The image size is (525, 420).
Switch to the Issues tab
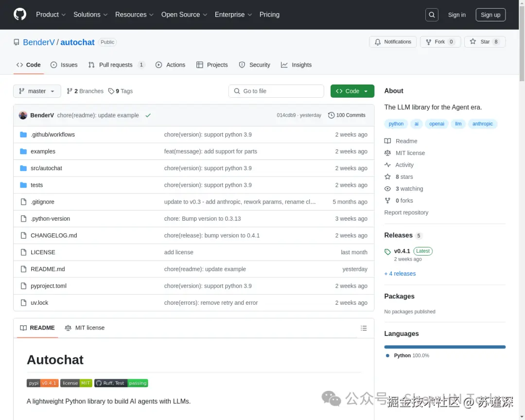64,65
